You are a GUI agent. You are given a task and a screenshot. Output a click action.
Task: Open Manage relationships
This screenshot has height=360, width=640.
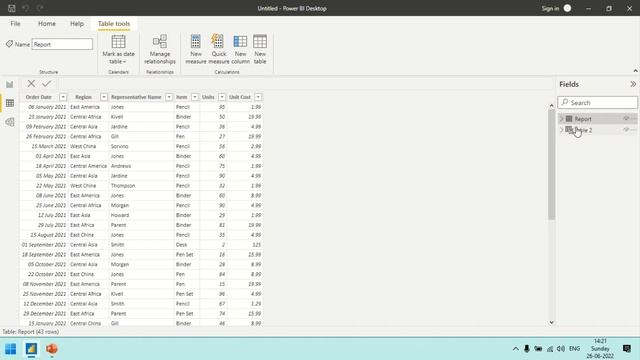pyautogui.click(x=160, y=49)
